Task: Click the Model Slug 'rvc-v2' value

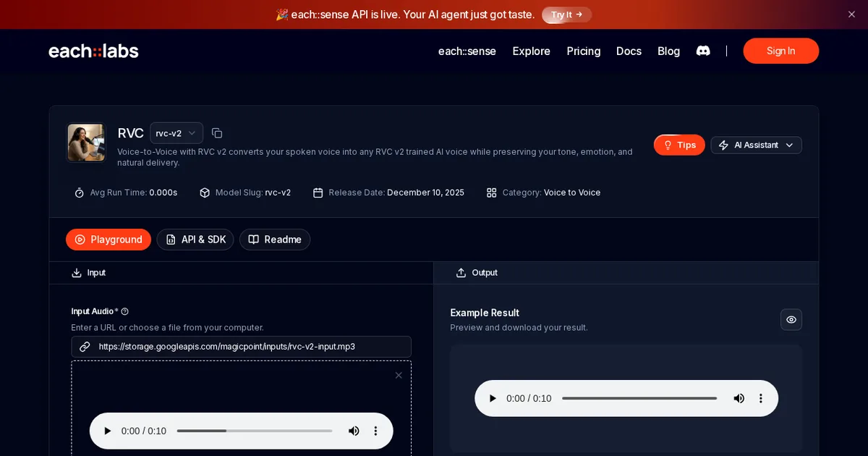Action: (278, 193)
